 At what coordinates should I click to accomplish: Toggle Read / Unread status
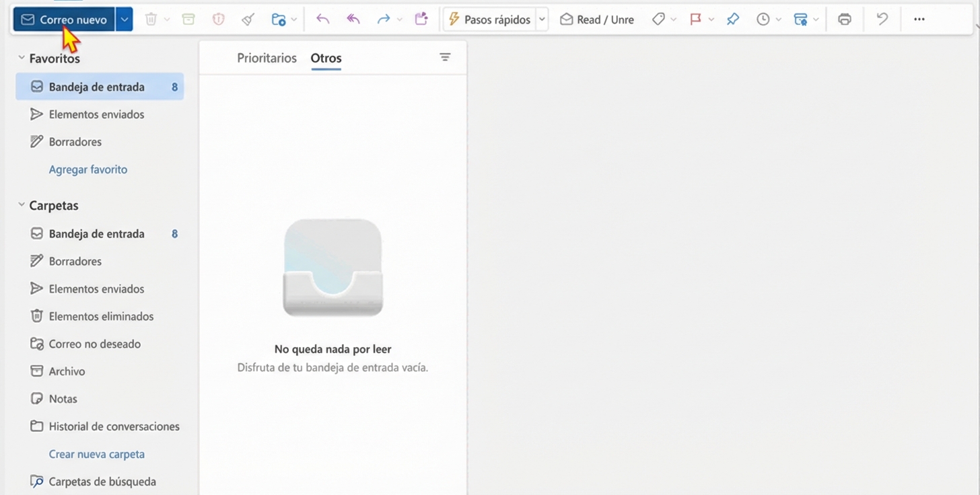597,20
